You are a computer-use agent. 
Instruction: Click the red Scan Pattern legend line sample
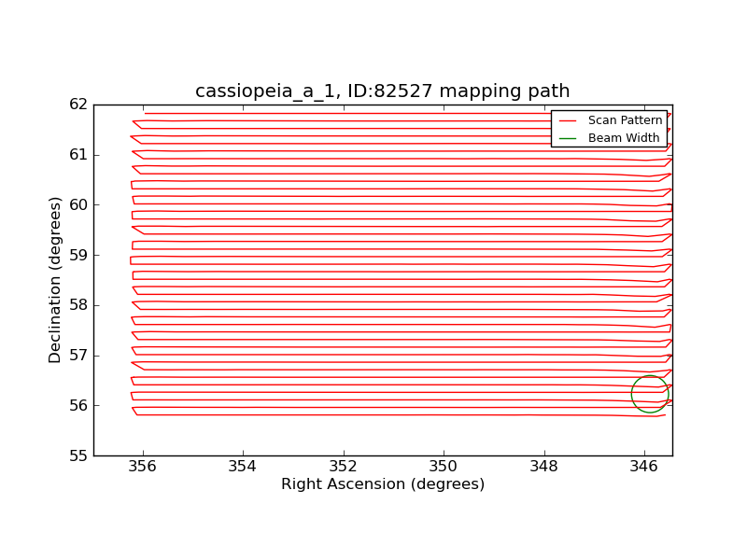568,121
